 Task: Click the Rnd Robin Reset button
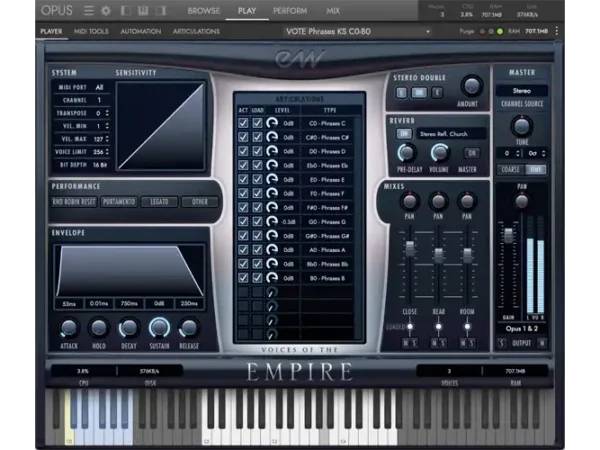pyautogui.click(x=74, y=202)
